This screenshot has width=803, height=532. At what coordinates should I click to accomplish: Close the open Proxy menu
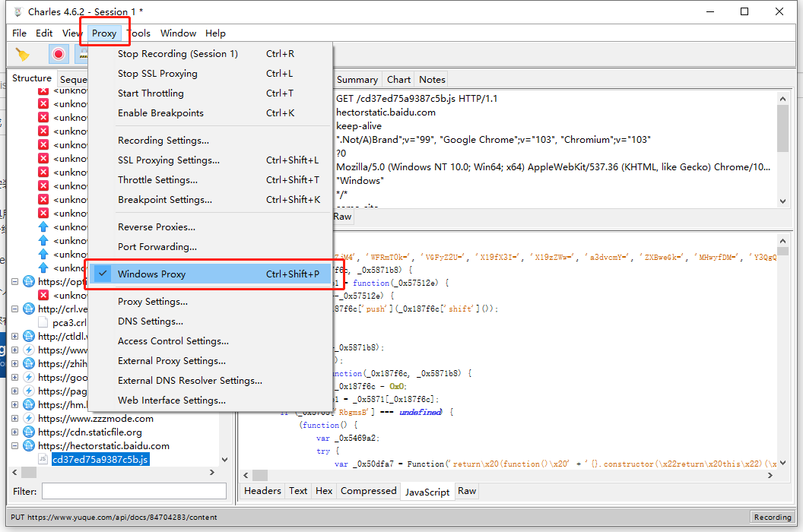104,33
